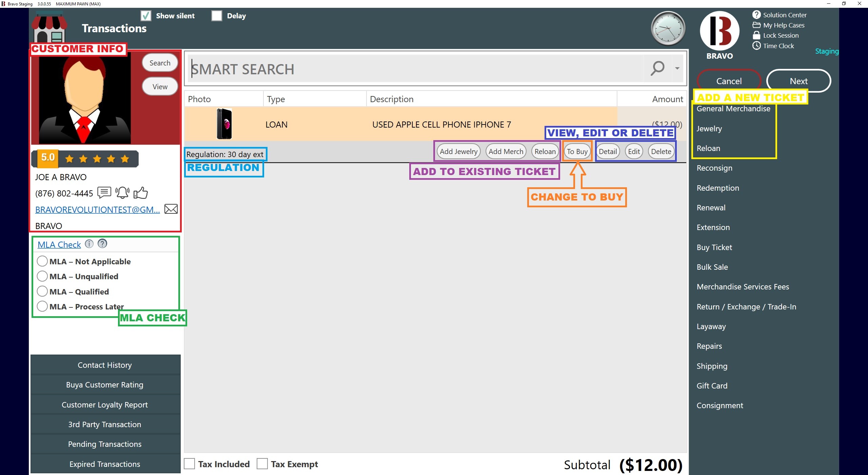This screenshot has height=475, width=868.
Task: Check the Tax Exempt box
Action: point(262,463)
